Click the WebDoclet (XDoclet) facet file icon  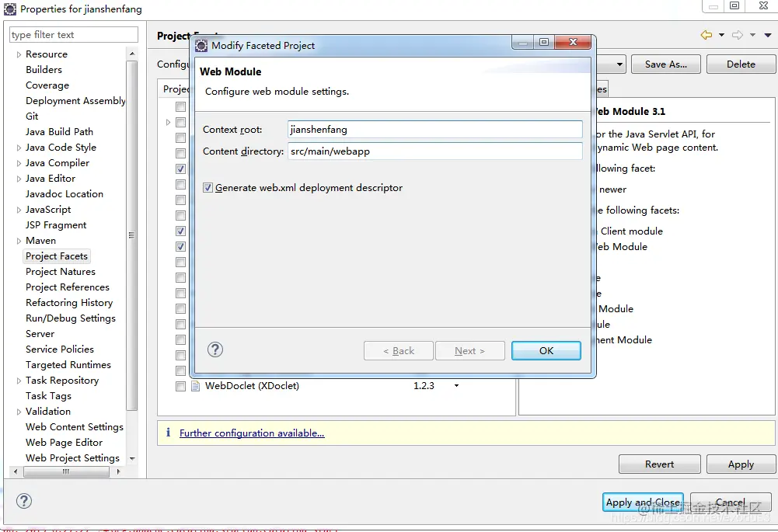pos(196,386)
